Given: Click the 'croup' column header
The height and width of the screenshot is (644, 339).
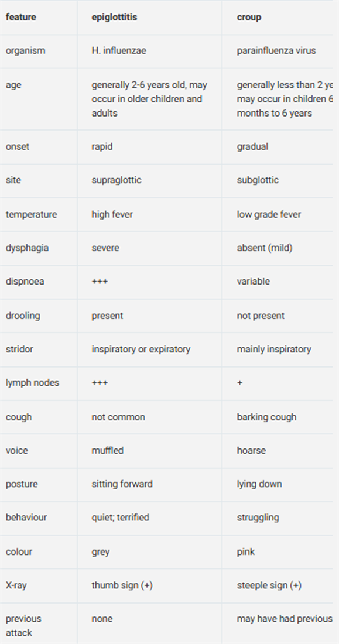Looking at the screenshot, I should 249,17.
